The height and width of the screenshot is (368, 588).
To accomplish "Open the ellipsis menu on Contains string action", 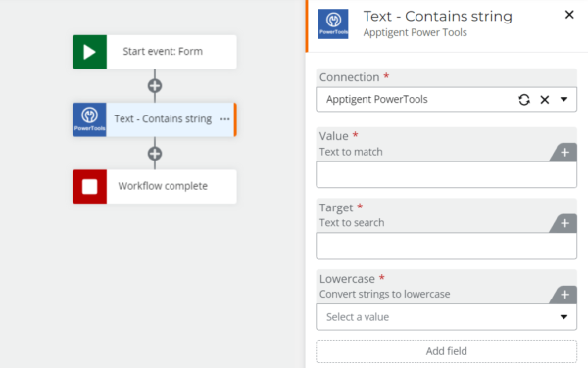I will 225,119.
